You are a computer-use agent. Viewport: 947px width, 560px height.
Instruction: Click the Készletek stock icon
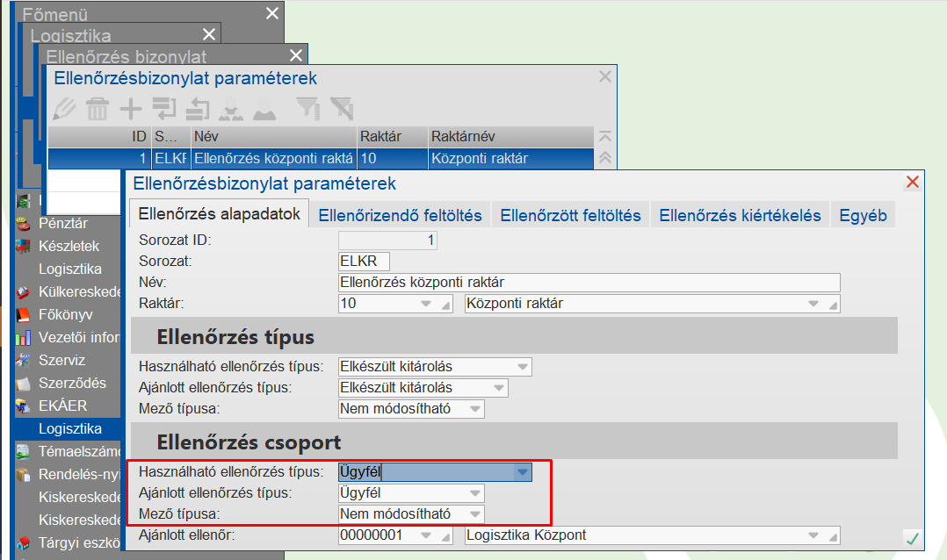pyautogui.click(x=23, y=246)
